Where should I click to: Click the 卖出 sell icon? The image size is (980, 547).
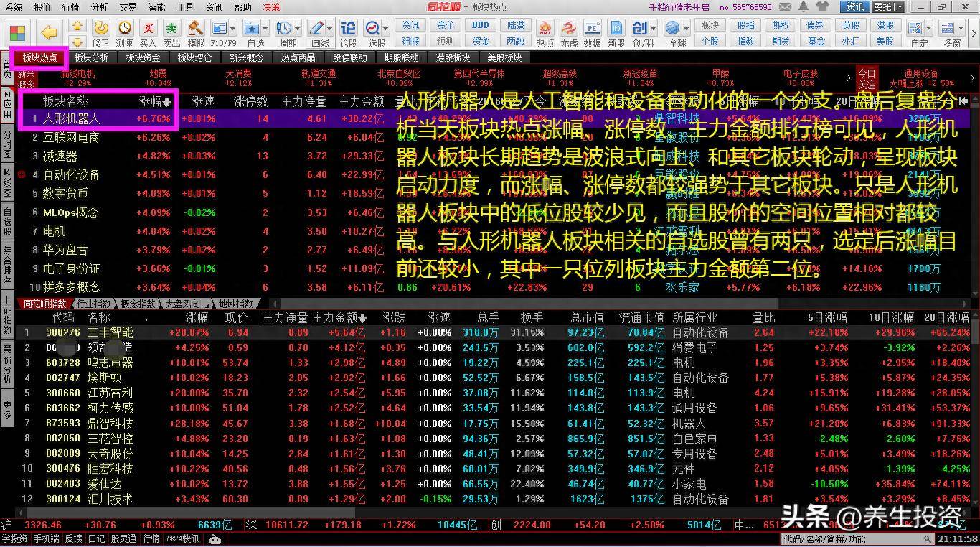pos(171,27)
